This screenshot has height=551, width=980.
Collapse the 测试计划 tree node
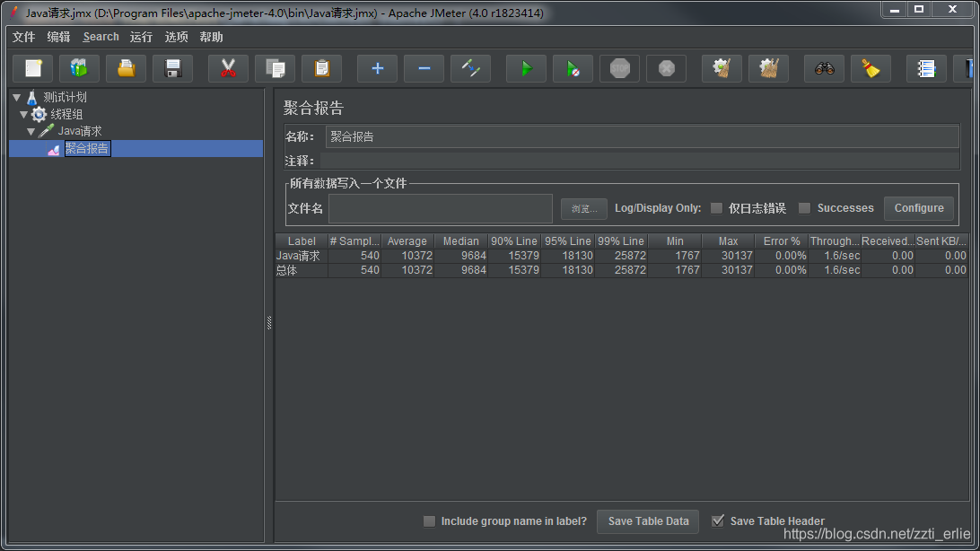coord(16,97)
